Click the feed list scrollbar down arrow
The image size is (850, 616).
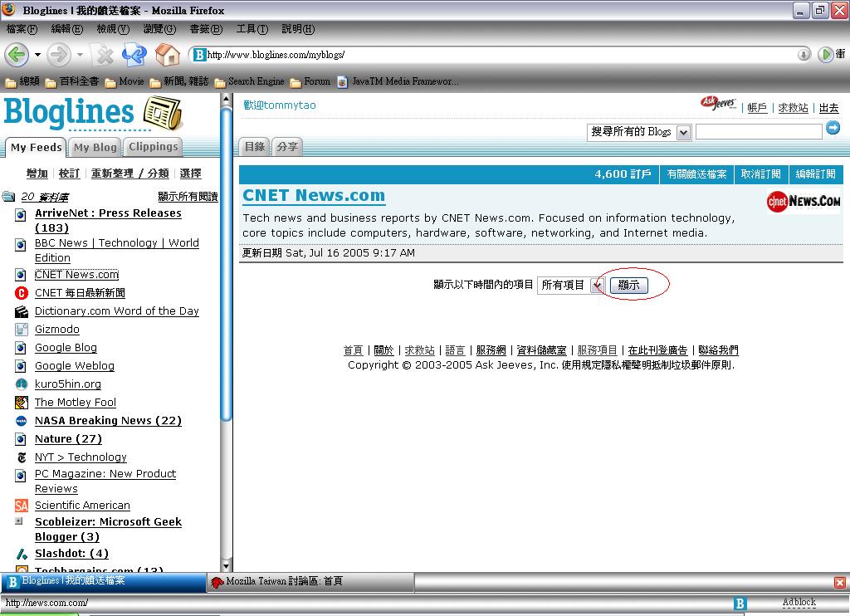[227, 565]
